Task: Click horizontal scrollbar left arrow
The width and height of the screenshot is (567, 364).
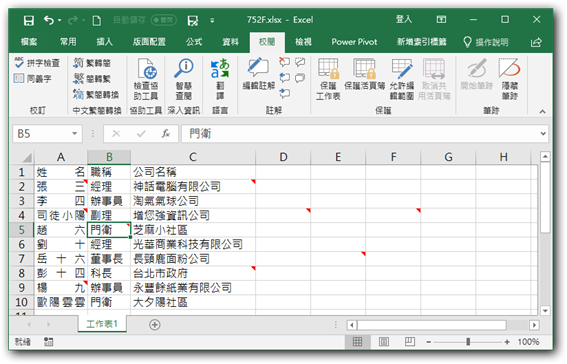Action: pos(351,325)
